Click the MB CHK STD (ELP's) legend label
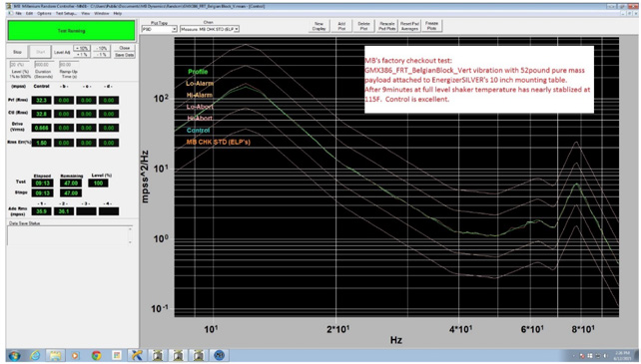Screen dimensions: 641x364 (219, 142)
